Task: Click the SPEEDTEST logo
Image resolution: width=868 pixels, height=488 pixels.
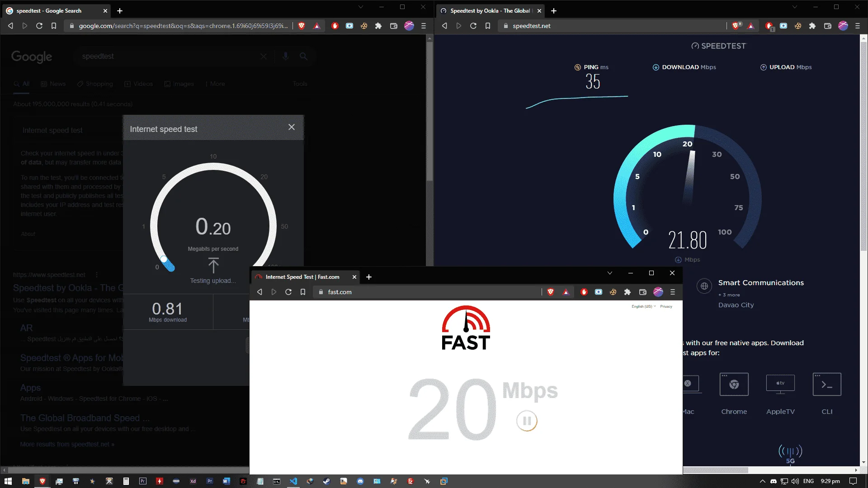Action: pos(719,46)
